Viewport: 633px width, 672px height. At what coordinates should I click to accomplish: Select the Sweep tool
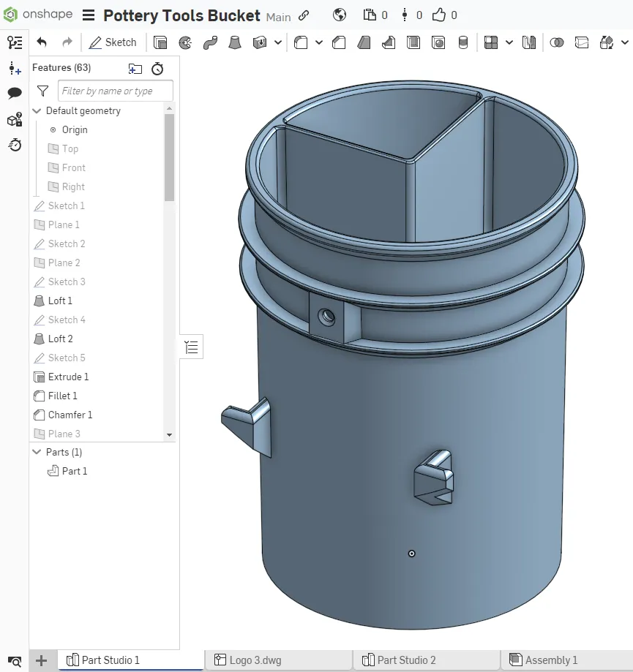coord(210,42)
